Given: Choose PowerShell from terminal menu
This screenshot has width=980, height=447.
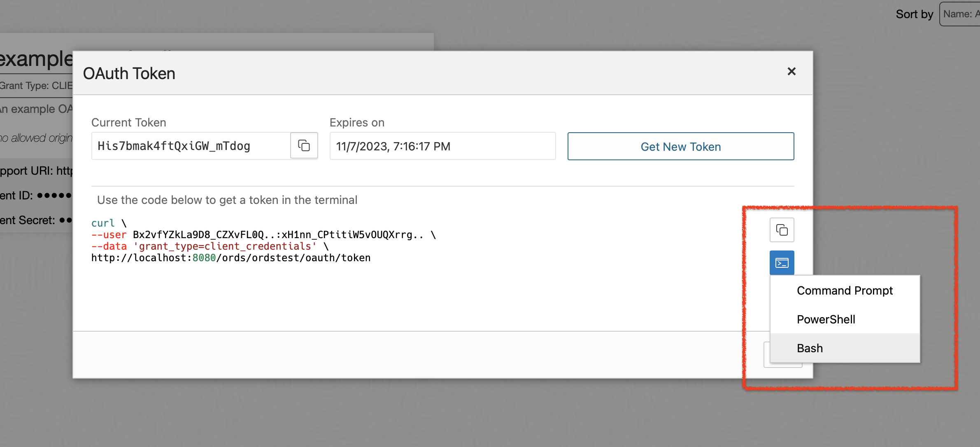Looking at the screenshot, I should click(826, 319).
